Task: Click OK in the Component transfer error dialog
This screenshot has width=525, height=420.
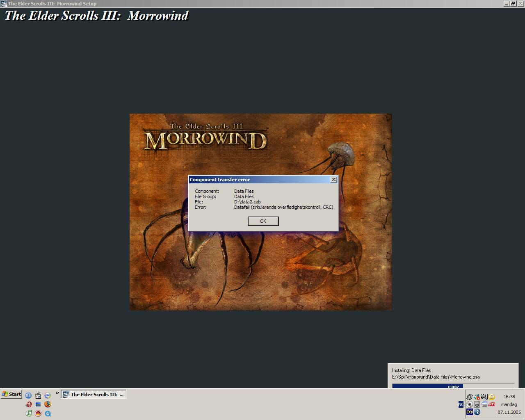Action: 263,221
